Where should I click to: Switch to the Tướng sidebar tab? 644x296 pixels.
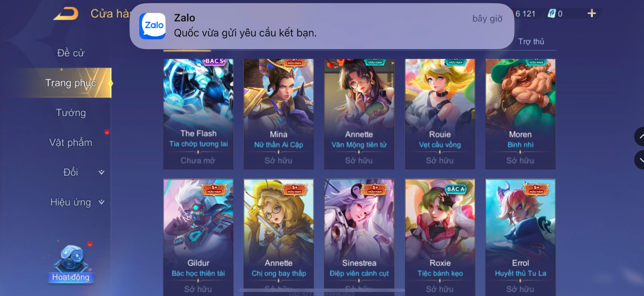(71, 113)
